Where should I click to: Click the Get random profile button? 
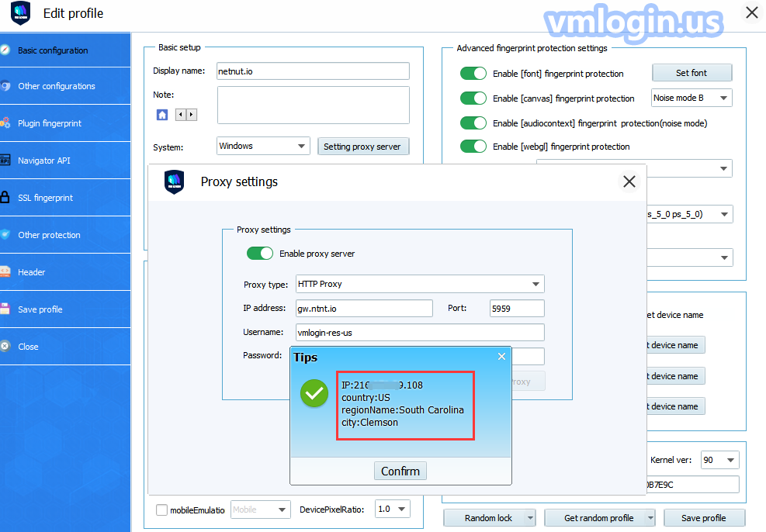(599, 518)
